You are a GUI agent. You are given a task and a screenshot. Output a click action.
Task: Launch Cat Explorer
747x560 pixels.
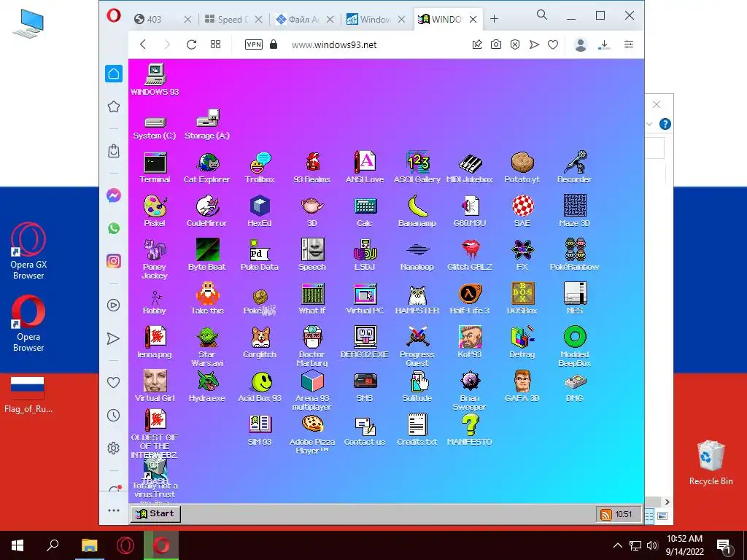pos(207,163)
